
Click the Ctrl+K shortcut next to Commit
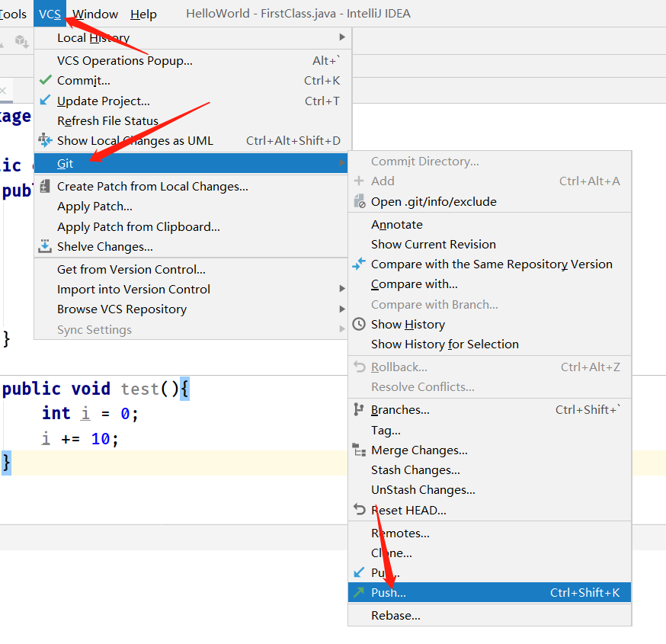[322, 80]
